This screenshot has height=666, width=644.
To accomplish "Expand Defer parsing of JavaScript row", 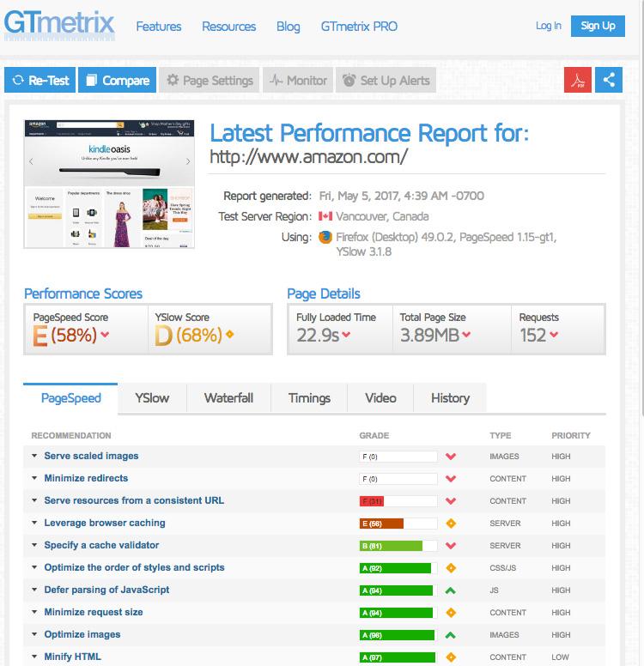I will click(x=34, y=590).
